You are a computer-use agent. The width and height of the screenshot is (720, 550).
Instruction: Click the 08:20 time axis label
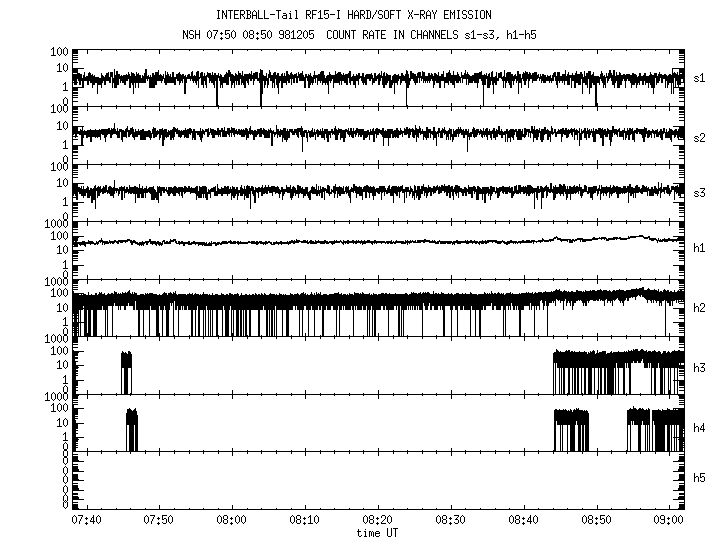pyautogui.click(x=378, y=520)
